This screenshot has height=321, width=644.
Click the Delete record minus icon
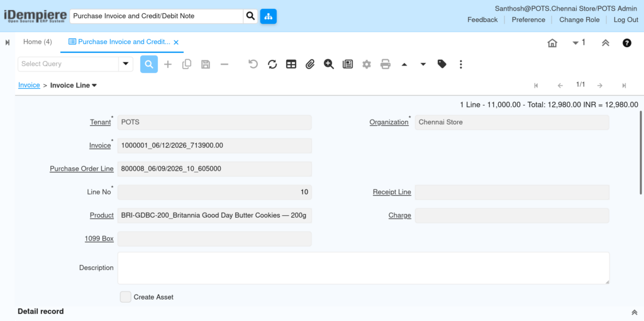click(x=225, y=64)
